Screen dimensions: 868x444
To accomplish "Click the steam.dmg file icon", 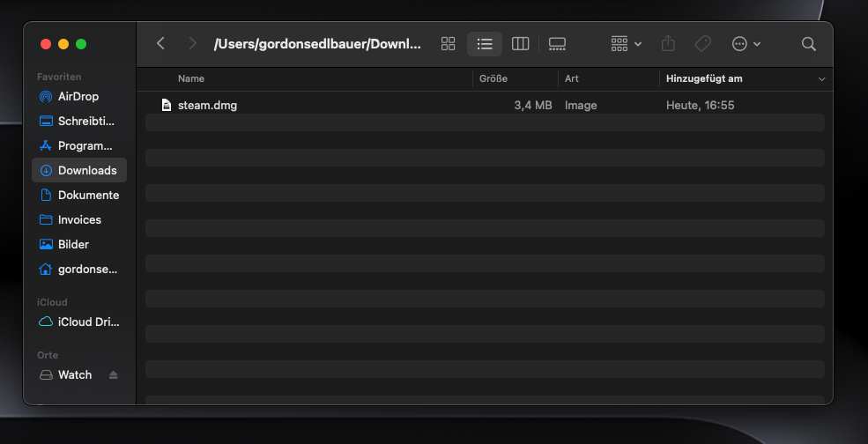I will click(166, 105).
